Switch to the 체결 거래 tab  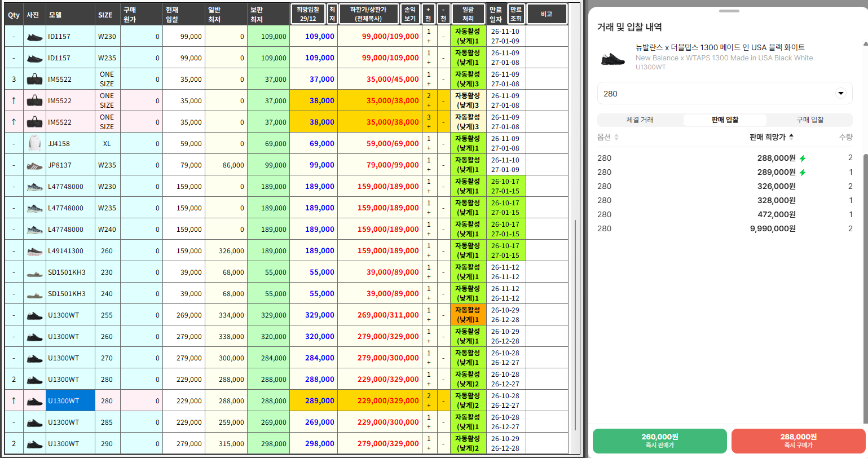pyautogui.click(x=640, y=120)
